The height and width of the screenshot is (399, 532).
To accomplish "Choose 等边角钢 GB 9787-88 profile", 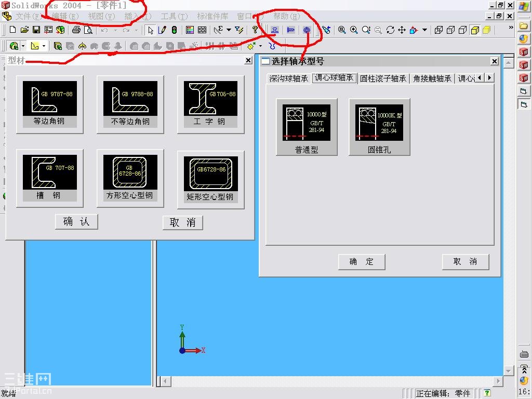I will tap(49, 104).
